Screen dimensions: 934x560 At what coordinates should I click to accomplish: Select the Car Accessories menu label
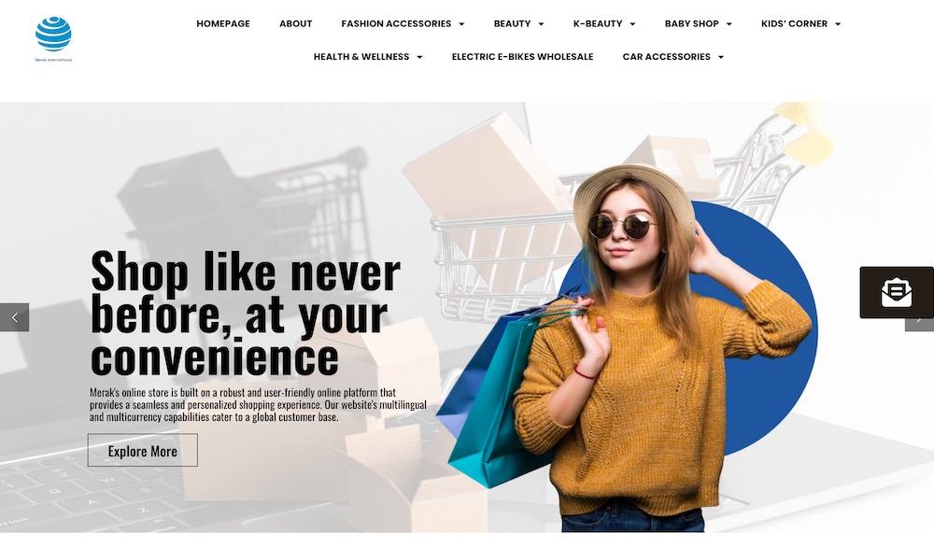[x=666, y=57]
